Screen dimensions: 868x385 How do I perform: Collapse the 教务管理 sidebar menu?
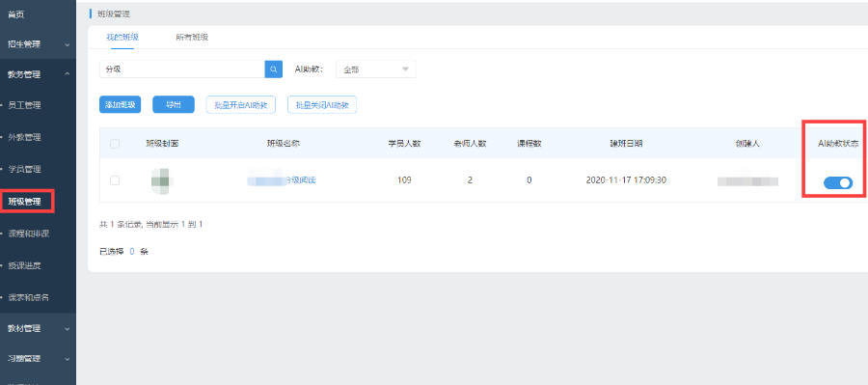[38, 74]
